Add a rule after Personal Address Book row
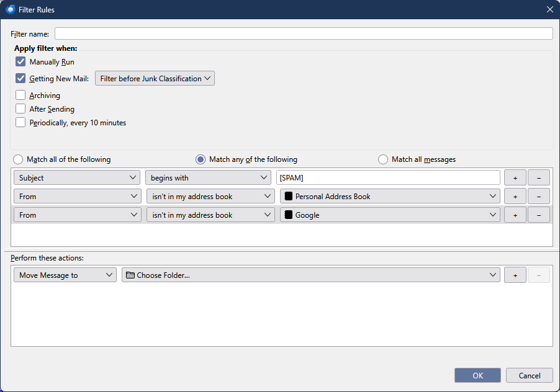The image size is (560, 392). (x=515, y=197)
